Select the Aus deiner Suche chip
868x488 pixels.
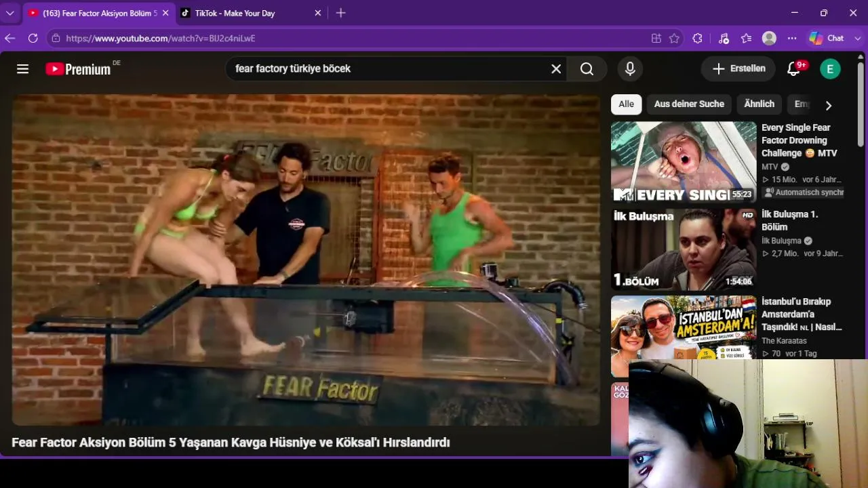click(689, 104)
